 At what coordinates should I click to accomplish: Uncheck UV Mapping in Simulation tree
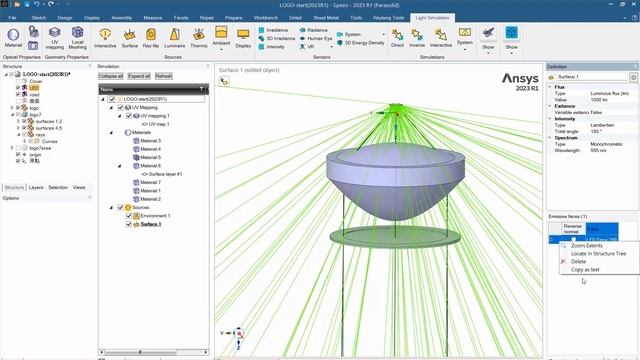(x=120, y=107)
